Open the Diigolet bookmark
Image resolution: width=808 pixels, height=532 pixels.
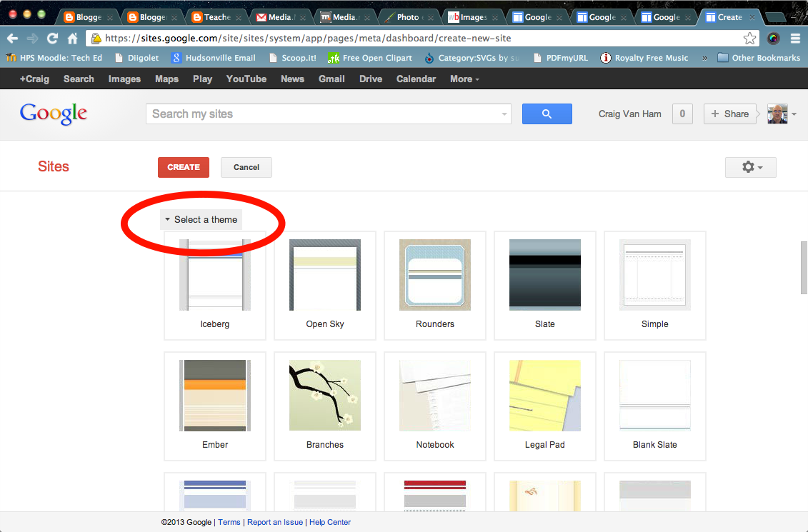coord(137,58)
